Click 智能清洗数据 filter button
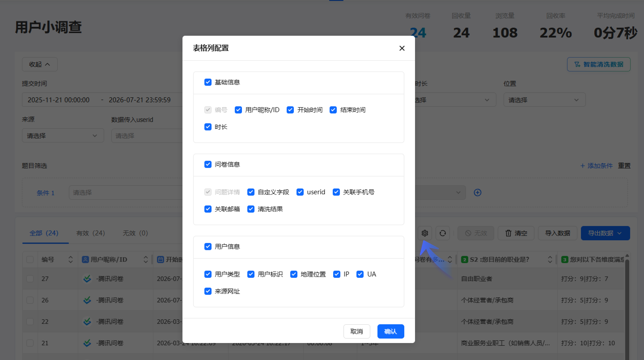The height and width of the screenshot is (360, 644). [599, 64]
